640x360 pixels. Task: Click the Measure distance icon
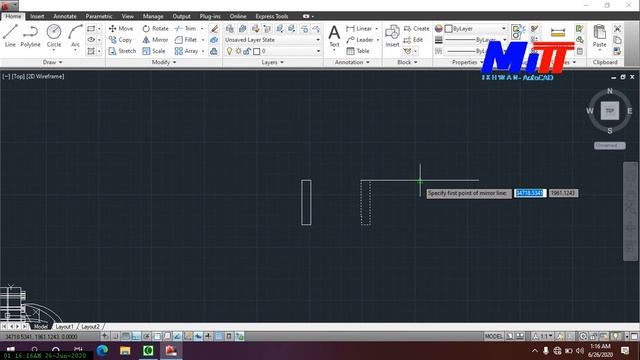coord(558,32)
